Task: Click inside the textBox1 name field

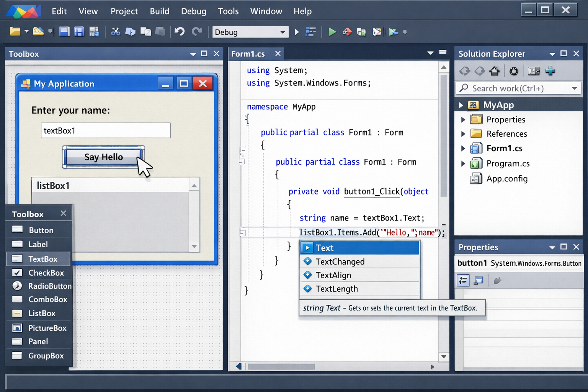Action: coord(105,131)
